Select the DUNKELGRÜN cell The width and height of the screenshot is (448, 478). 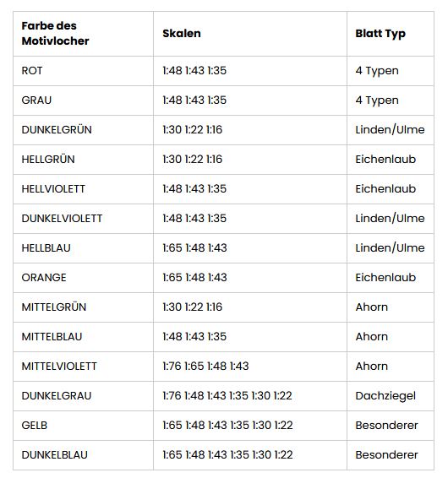point(57,130)
